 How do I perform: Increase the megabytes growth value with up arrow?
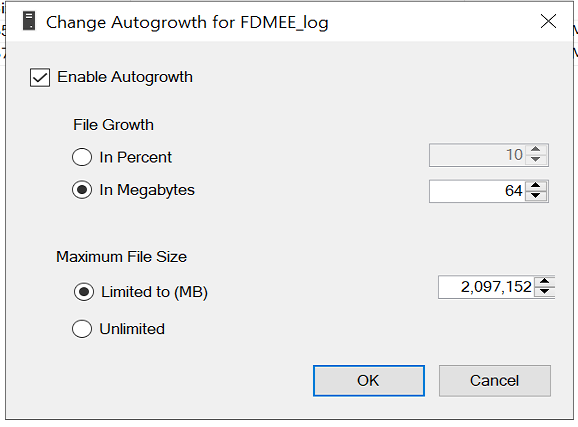click(536, 186)
